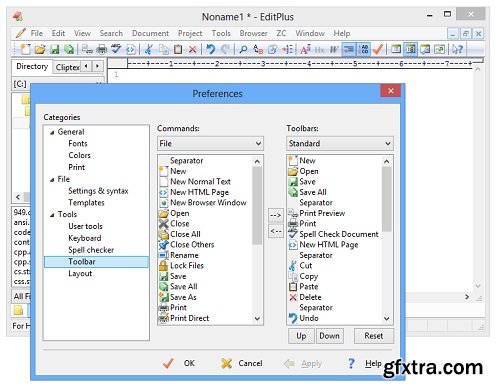Click the remove arrow <-- button
This screenshot has height=391, width=500.
(x=276, y=231)
